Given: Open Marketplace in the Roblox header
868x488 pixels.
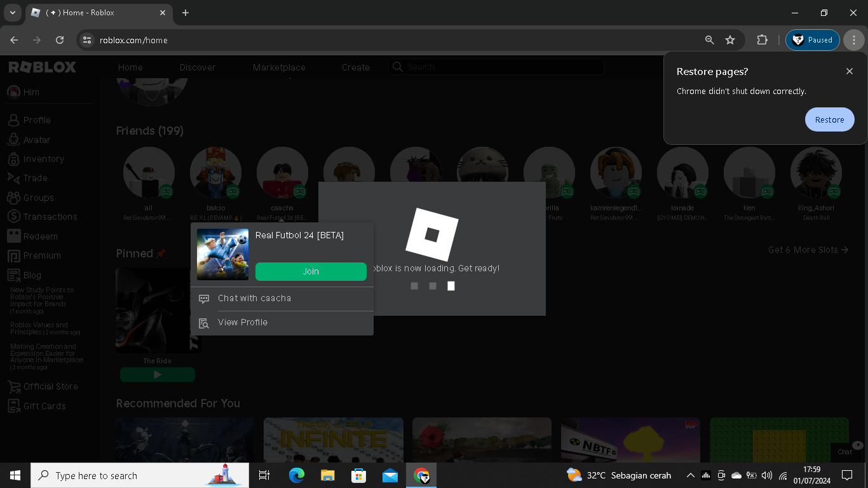Looking at the screenshot, I should [279, 67].
